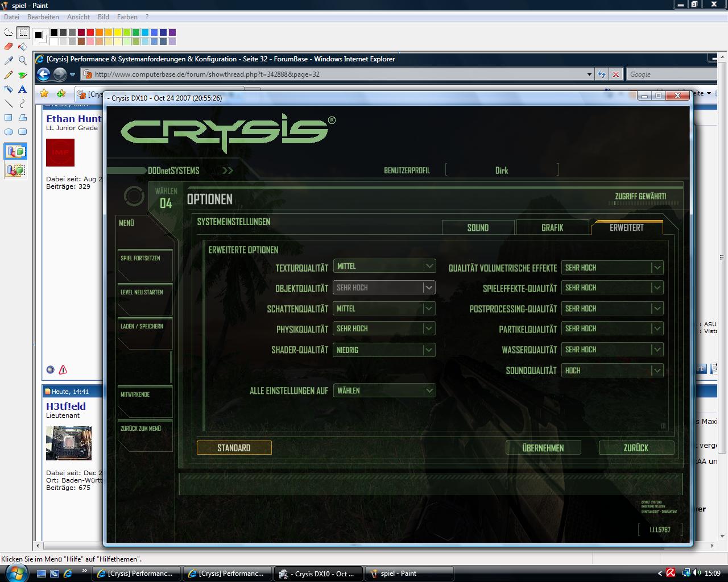
Task: Click the IE Forward arrow button
Action: [x=60, y=74]
